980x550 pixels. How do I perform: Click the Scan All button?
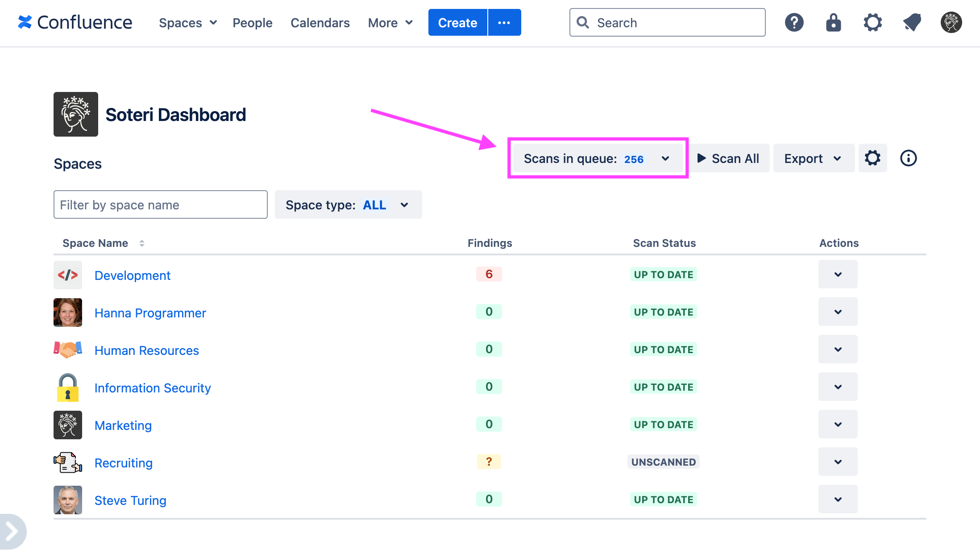(729, 158)
